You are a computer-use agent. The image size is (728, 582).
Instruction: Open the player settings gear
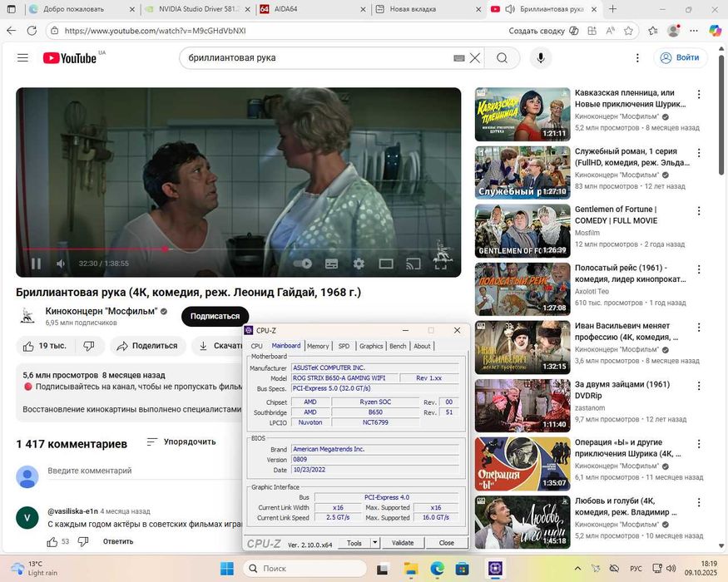(359, 264)
